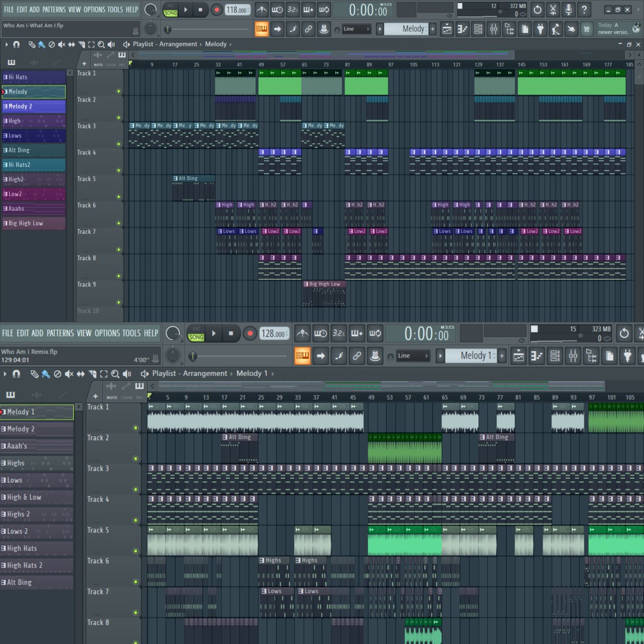Stop playback in the 128 BPM project

tap(231, 333)
